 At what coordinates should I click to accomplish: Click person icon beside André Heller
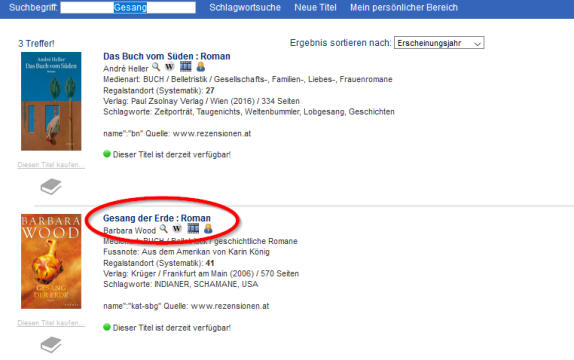(201, 67)
